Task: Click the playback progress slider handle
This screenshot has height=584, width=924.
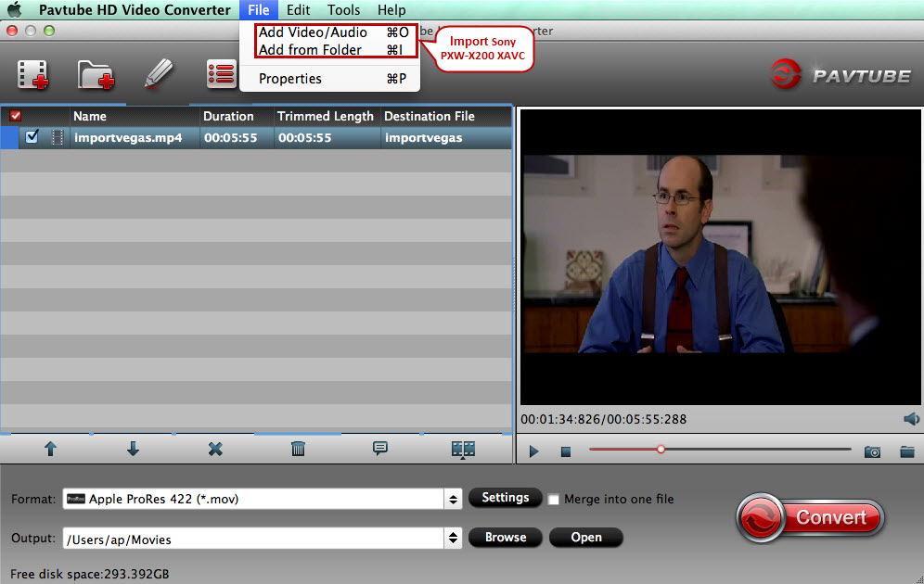Action: [661, 450]
